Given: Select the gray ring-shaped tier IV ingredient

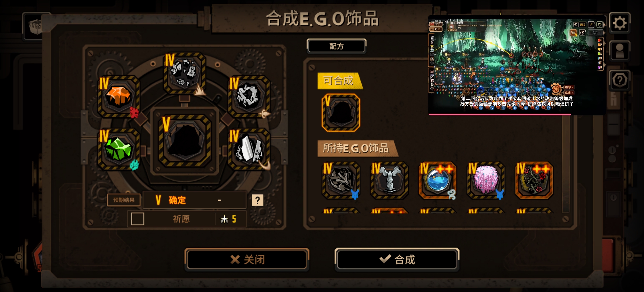Looking at the screenshot, I should click(249, 97).
